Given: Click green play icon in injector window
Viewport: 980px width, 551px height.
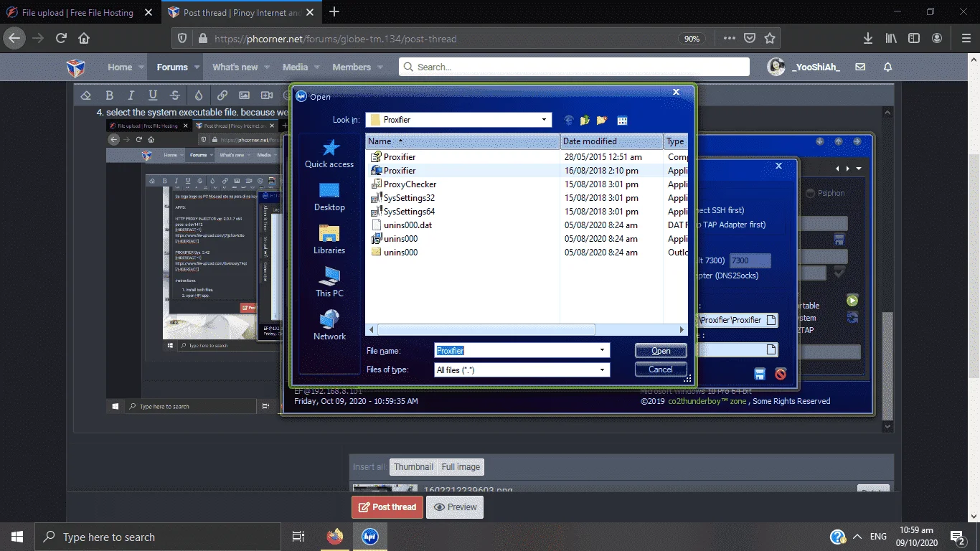Looking at the screenshot, I should [x=852, y=301].
